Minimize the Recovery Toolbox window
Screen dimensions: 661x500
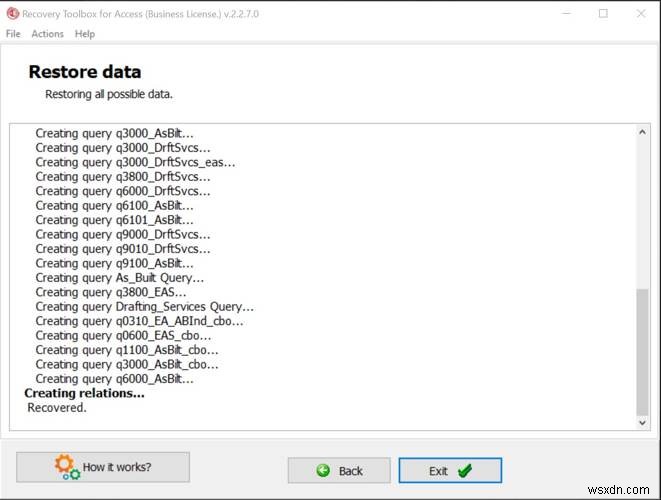coord(566,13)
